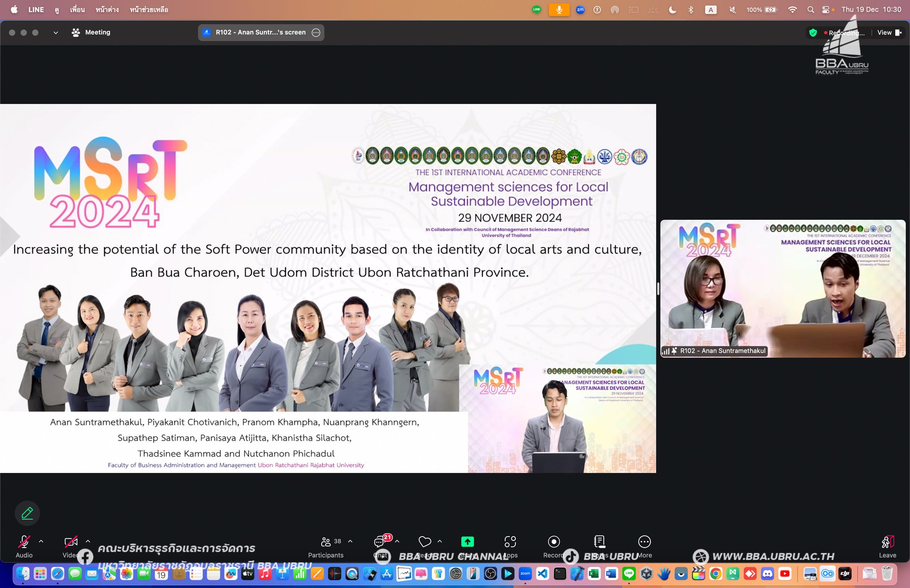Screen dimensions: 910x588
Task: Click the annotation pencil icon
Action: pyautogui.click(x=27, y=513)
